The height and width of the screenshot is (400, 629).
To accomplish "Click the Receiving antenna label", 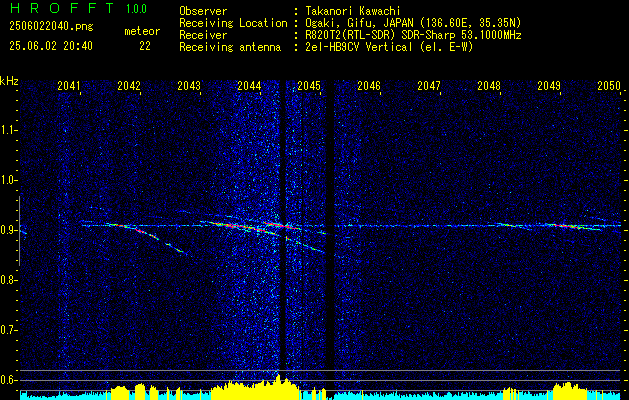I will [x=230, y=47].
